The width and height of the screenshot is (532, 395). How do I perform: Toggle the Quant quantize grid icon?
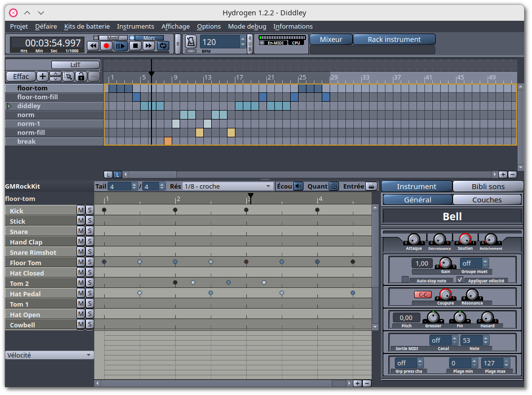334,186
